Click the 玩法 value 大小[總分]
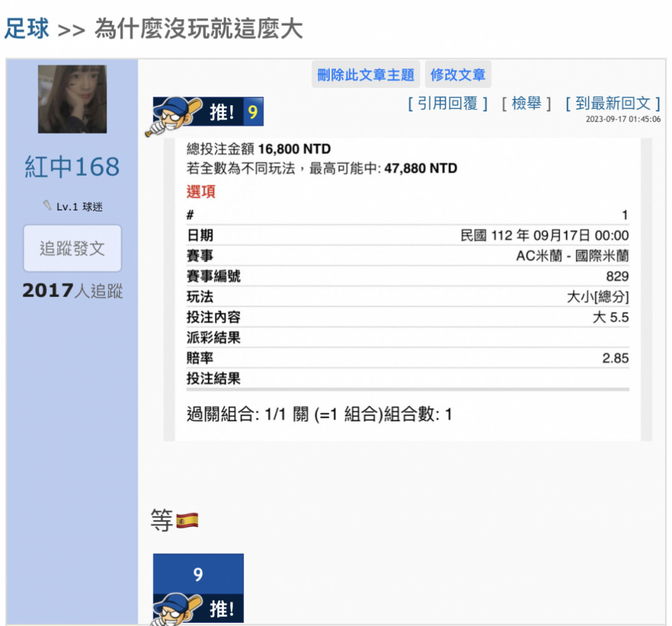 point(598,297)
